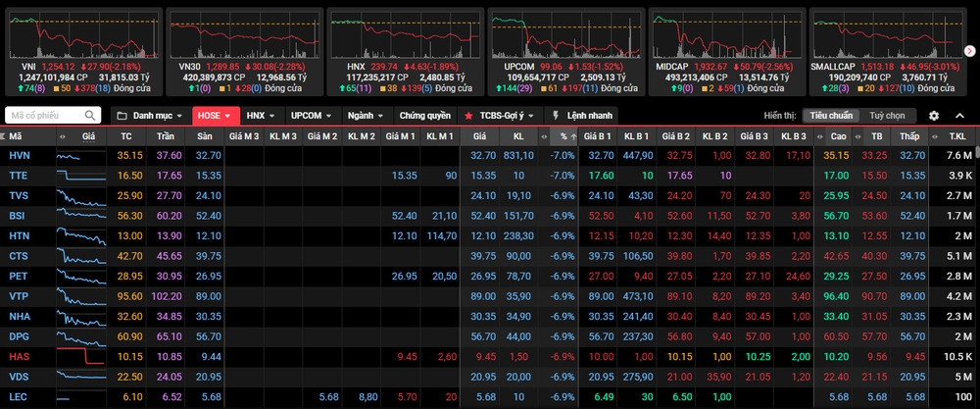Click the magnifier icon in stock search box

tap(91, 116)
